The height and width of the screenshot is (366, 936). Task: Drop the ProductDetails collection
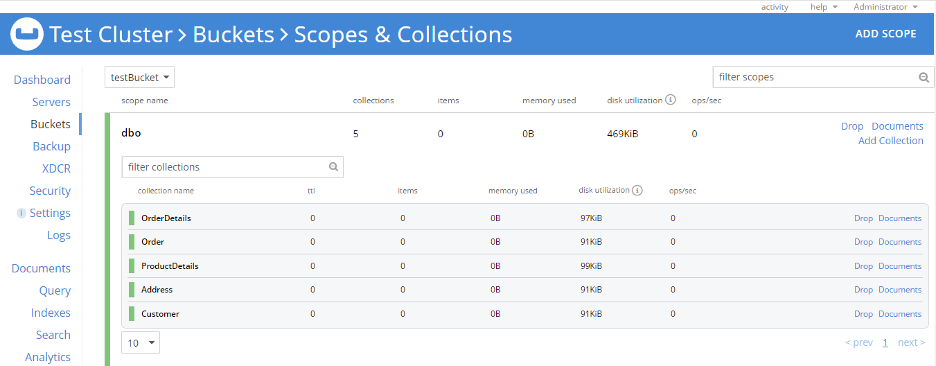point(863,266)
